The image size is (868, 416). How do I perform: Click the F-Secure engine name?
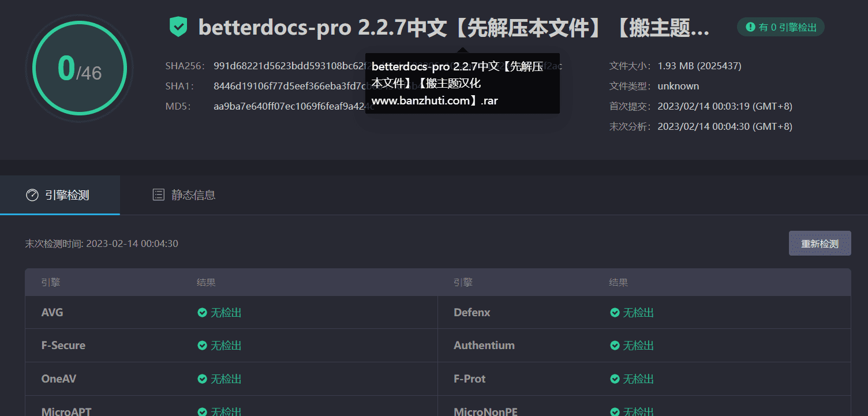(x=63, y=345)
